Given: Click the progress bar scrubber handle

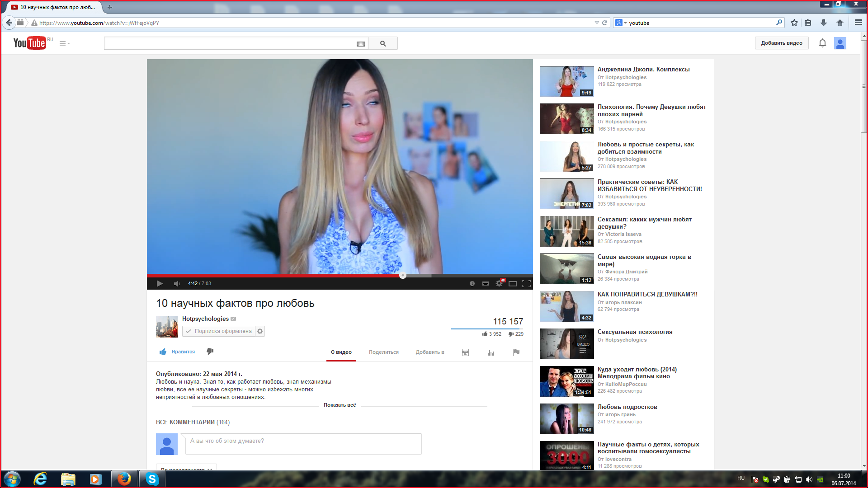Looking at the screenshot, I should [x=403, y=275].
